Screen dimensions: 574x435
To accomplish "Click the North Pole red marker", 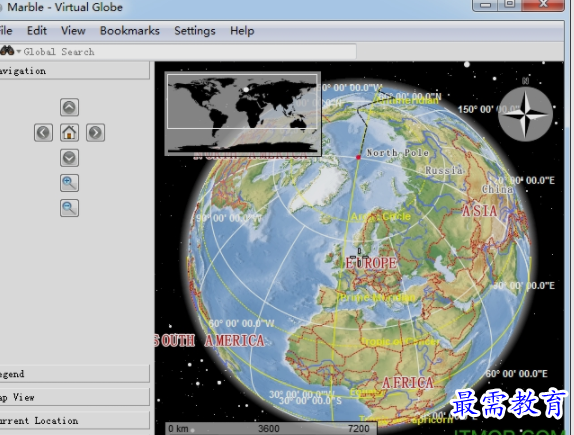I will pyautogui.click(x=358, y=157).
